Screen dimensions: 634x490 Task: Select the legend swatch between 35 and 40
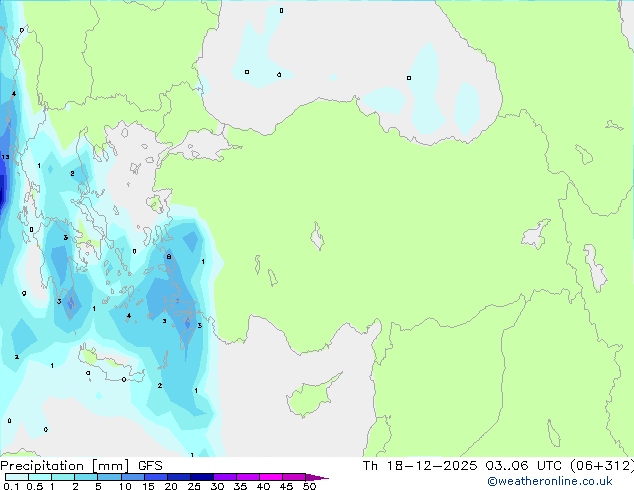247,477
